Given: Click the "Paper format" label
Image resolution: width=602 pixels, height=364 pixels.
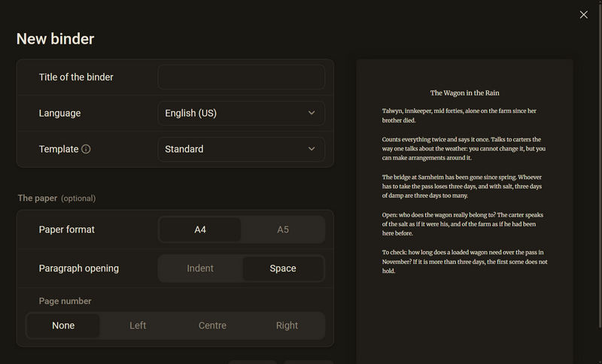Looking at the screenshot, I should [x=67, y=229].
